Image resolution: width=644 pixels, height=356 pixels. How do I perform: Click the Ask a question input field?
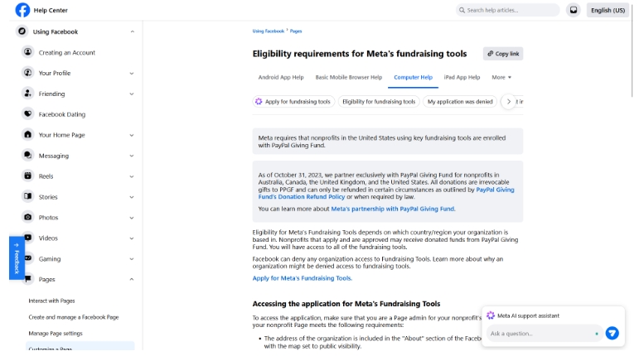tap(545, 334)
